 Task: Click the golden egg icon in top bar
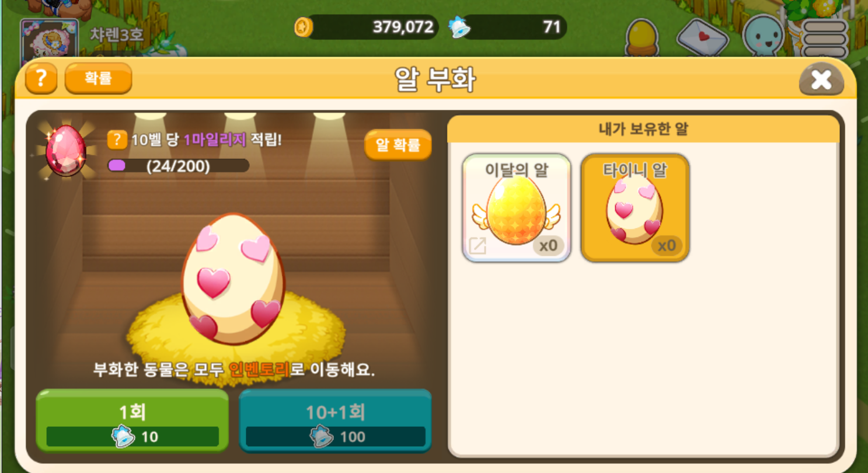click(642, 36)
